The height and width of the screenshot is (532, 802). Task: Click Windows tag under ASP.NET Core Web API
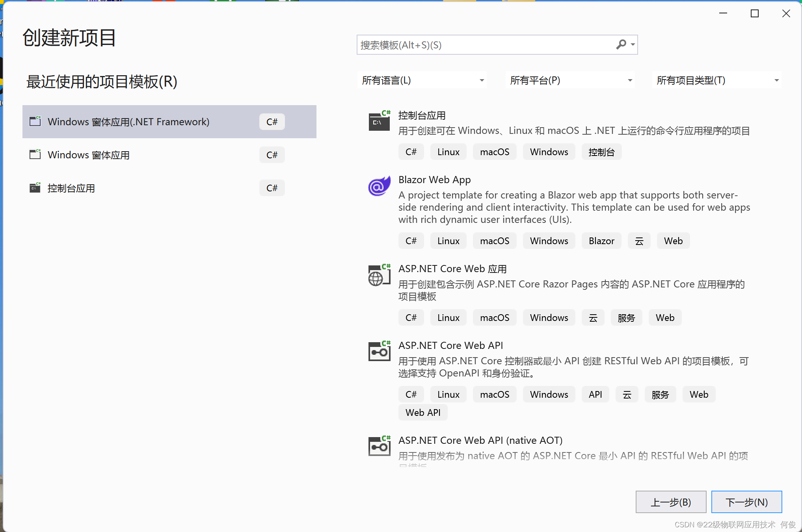(x=549, y=395)
